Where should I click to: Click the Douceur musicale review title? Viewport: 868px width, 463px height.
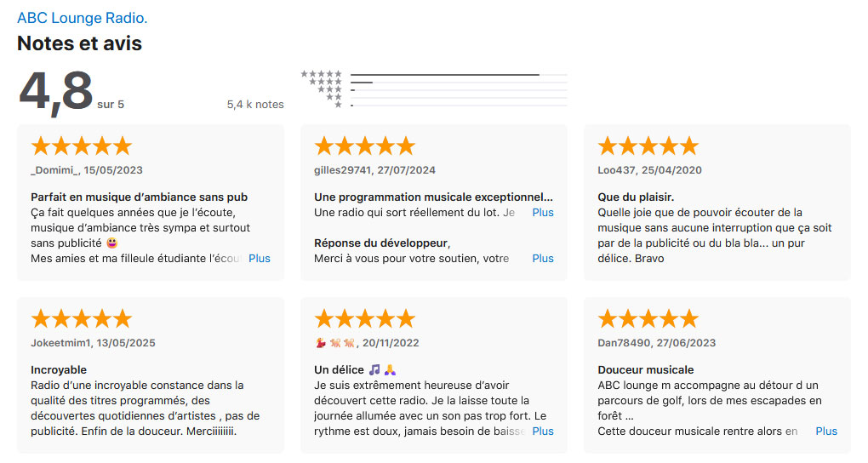(645, 369)
